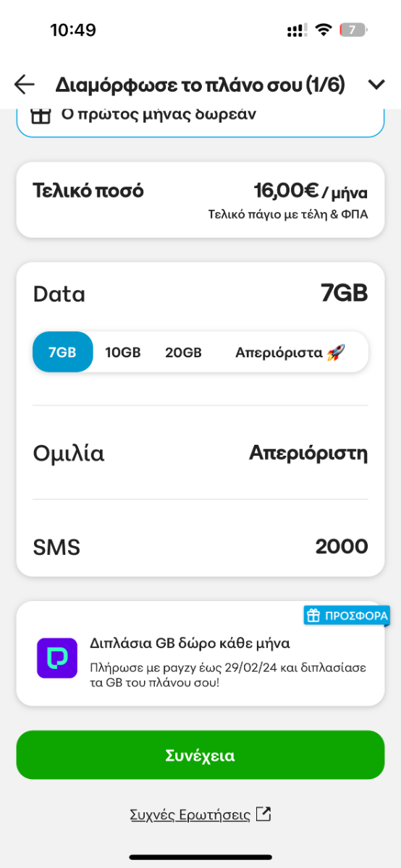Screen dimensions: 401x868
Task: Select the 20GB data option
Action: tap(183, 352)
